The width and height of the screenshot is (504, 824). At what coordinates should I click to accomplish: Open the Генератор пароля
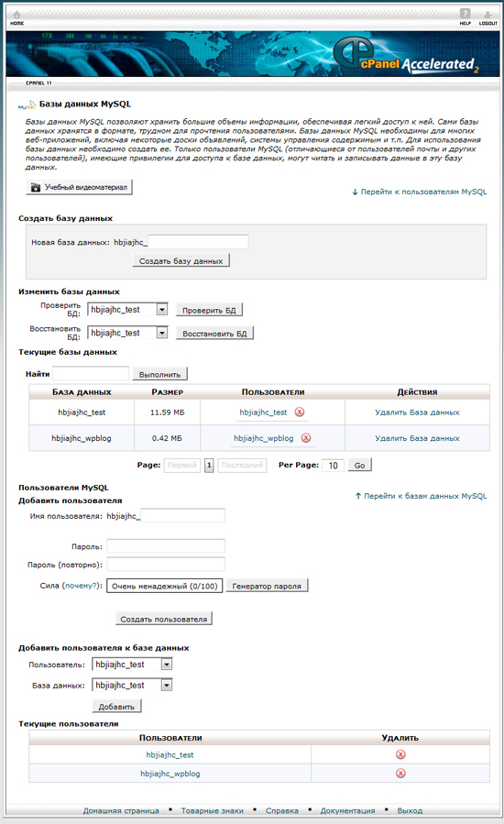click(x=267, y=586)
